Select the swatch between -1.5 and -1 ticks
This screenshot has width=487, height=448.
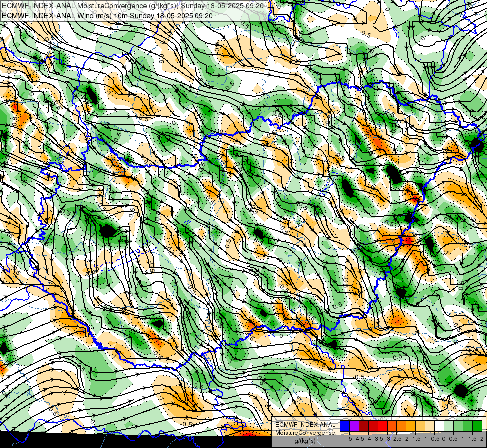pos(420,426)
